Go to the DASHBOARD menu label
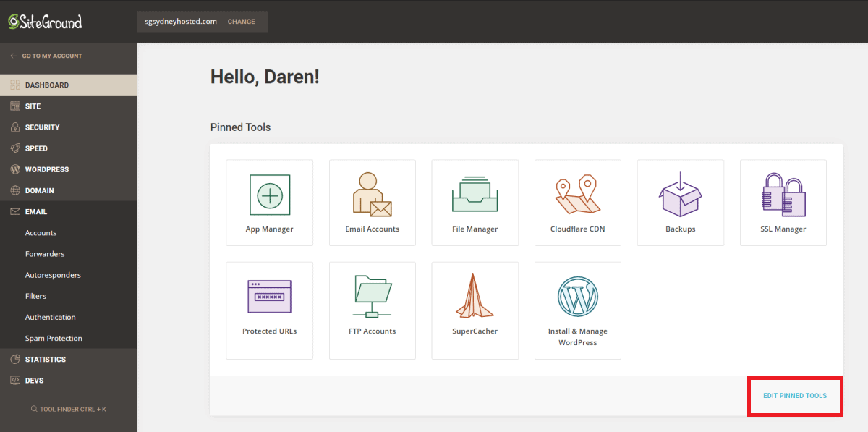The width and height of the screenshot is (868, 432). tap(47, 85)
